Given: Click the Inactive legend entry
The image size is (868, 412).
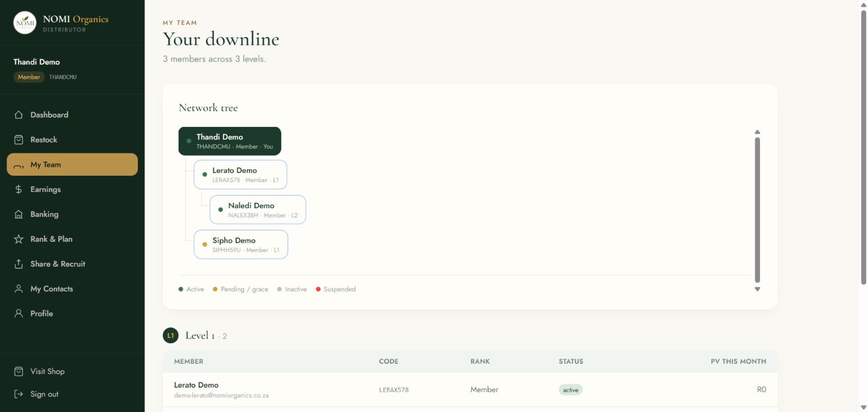Looking at the screenshot, I should (x=292, y=289).
